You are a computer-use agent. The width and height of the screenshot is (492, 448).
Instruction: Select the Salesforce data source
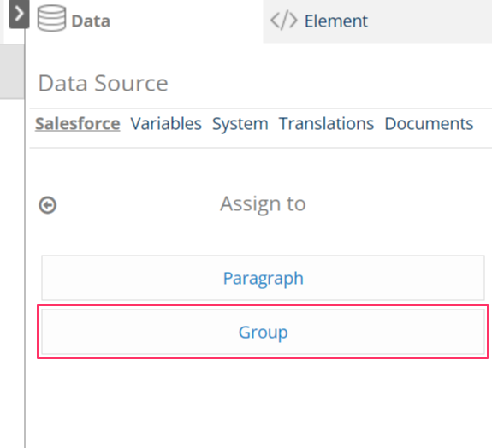[78, 123]
